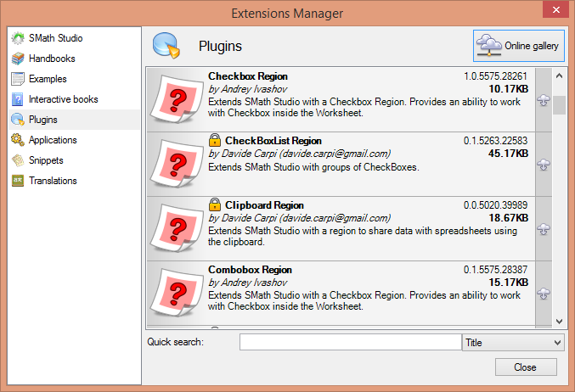
Task: Download the Checkbox Region plugin cloud icon
Action: [x=544, y=100]
